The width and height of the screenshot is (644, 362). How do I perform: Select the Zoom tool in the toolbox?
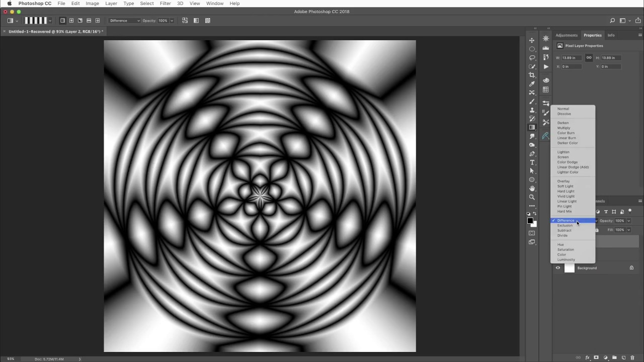tap(532, 197)
